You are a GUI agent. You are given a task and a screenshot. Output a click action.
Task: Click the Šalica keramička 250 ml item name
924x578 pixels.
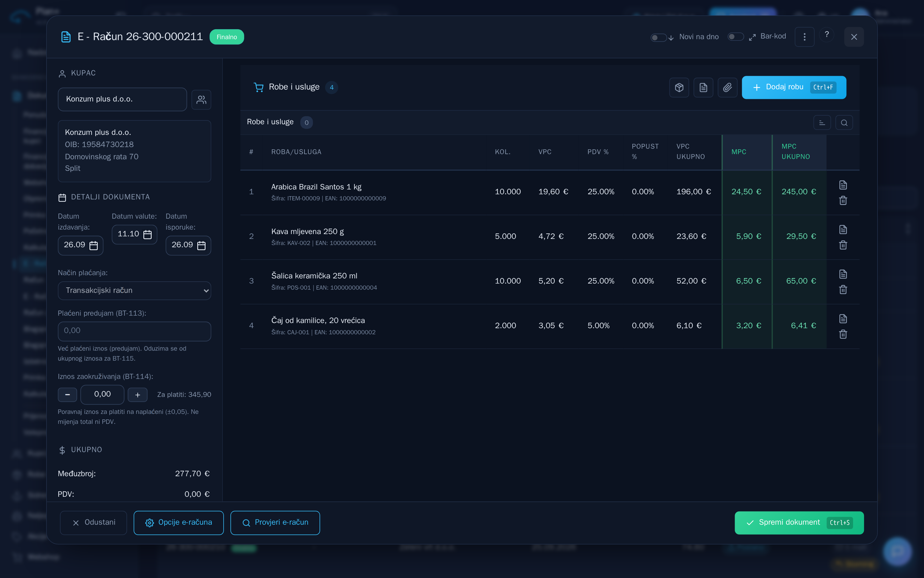tap(314, 276)
